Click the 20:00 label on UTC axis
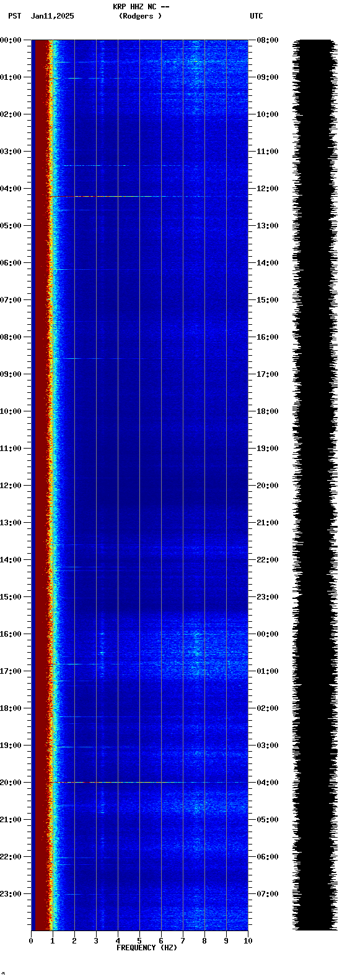 (x=268, y=486)
